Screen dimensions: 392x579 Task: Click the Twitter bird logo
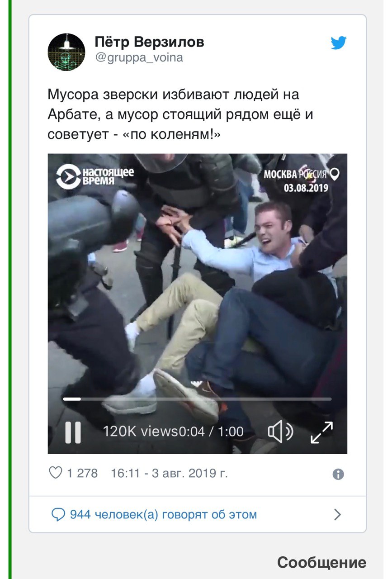(338, 43)
